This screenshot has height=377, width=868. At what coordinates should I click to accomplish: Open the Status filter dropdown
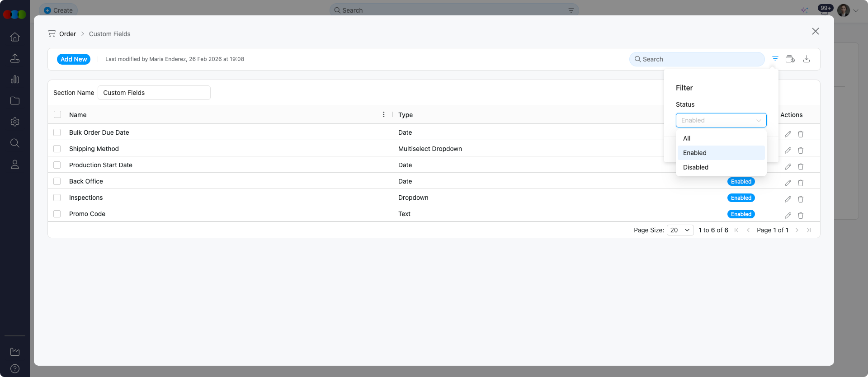coord(721,120)
